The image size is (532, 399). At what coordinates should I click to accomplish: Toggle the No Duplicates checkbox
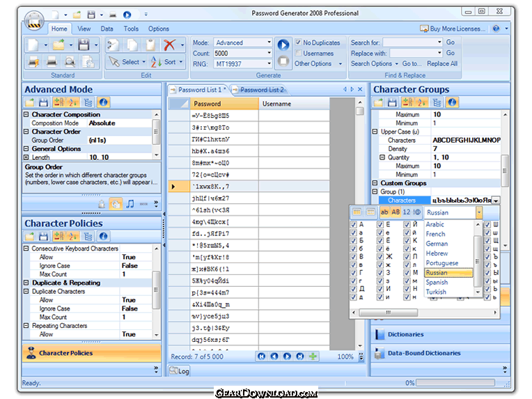tap(298, 42)
